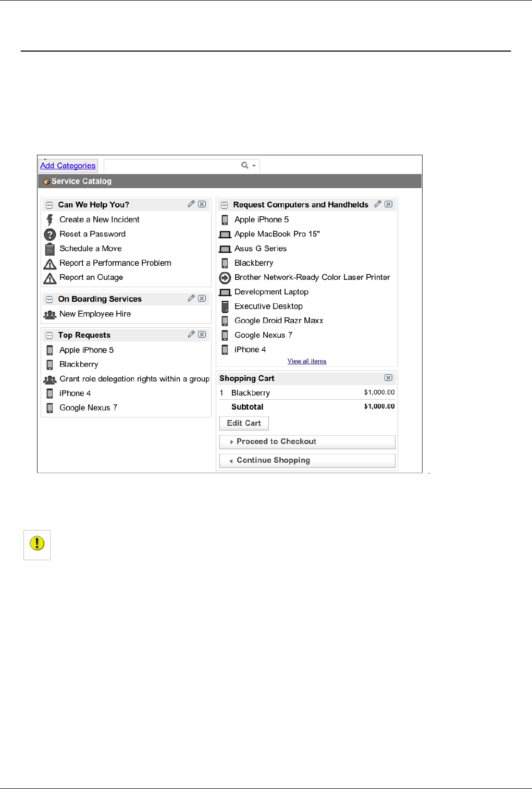Open Create a New Incident
Viewport: 532px width, 789px height.
click(100, 220)
